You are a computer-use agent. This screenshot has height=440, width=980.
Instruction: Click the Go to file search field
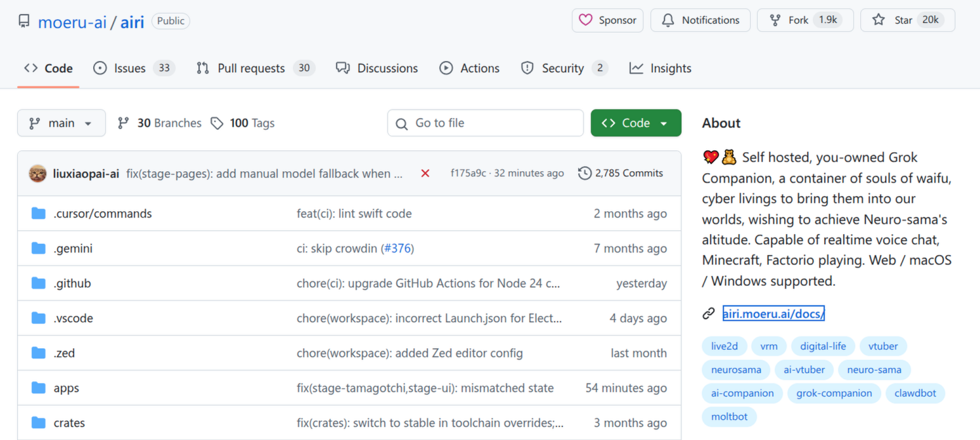(485, 123)
